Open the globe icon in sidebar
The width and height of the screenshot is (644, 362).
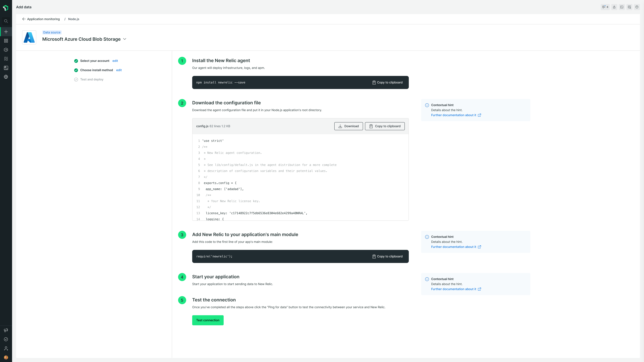click(x=6, y=77)
